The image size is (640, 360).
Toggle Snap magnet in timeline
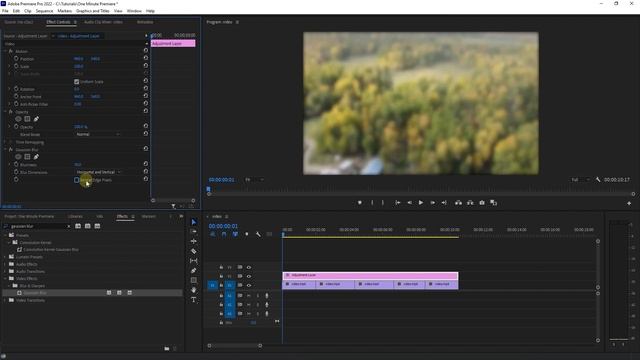click(224, 234)
